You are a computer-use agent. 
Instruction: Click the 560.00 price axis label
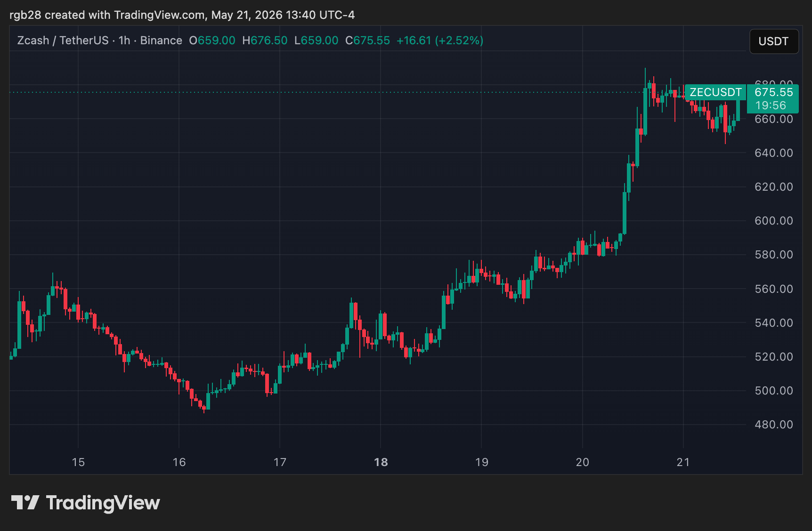point(773,289)
